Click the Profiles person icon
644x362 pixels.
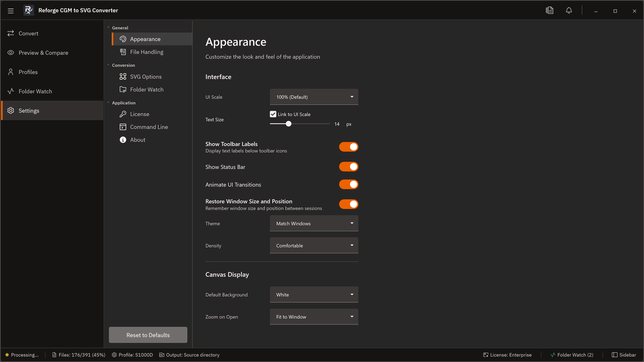point(11,72)
